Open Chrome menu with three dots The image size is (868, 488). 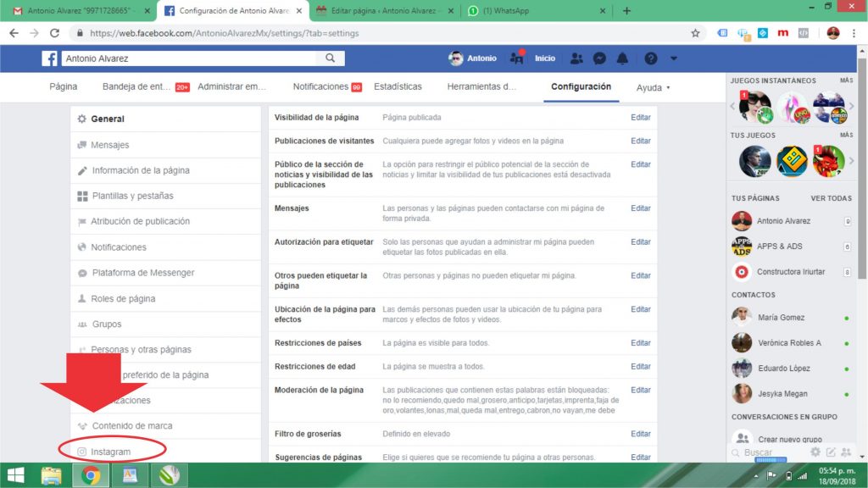pyautogui.click(x=854, y=33)
